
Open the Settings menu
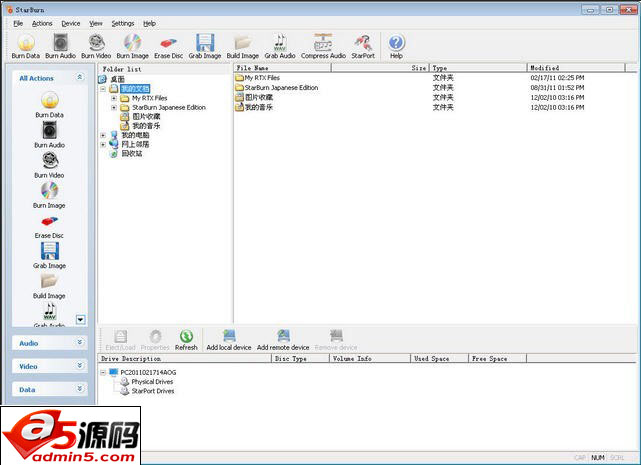[x=122, y=22]
